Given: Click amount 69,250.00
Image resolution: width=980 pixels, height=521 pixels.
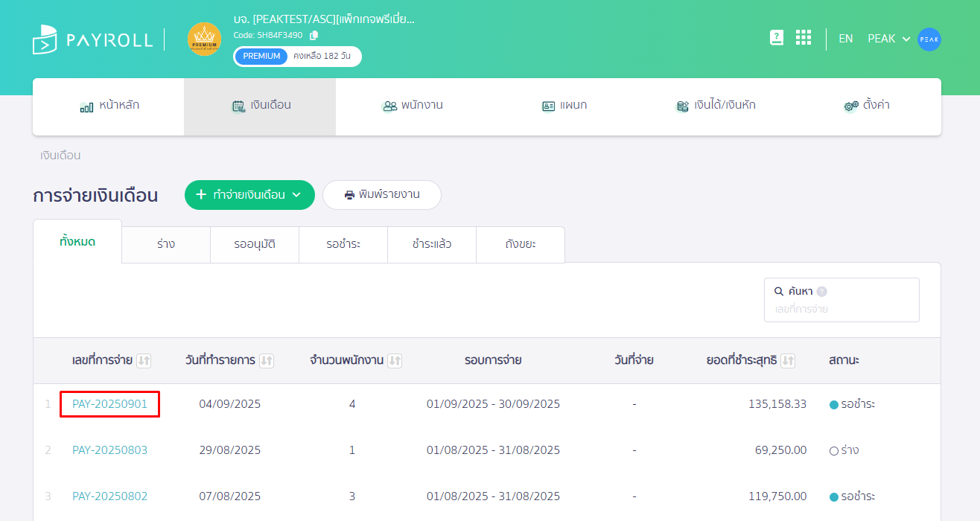Looking at the screenshot, I should click(781, 450).
